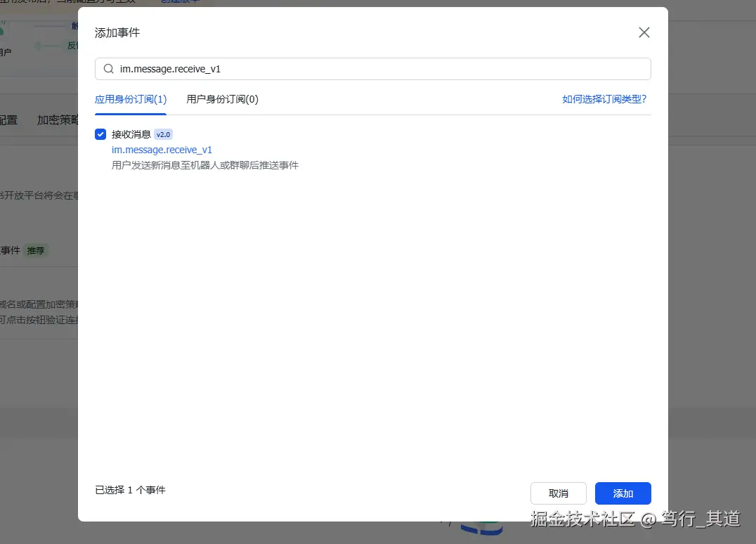Click the 推荐 badge beside 事件
Image resolution: width=756 pixels, height=544 pixels.
click(x=35, y=250)
